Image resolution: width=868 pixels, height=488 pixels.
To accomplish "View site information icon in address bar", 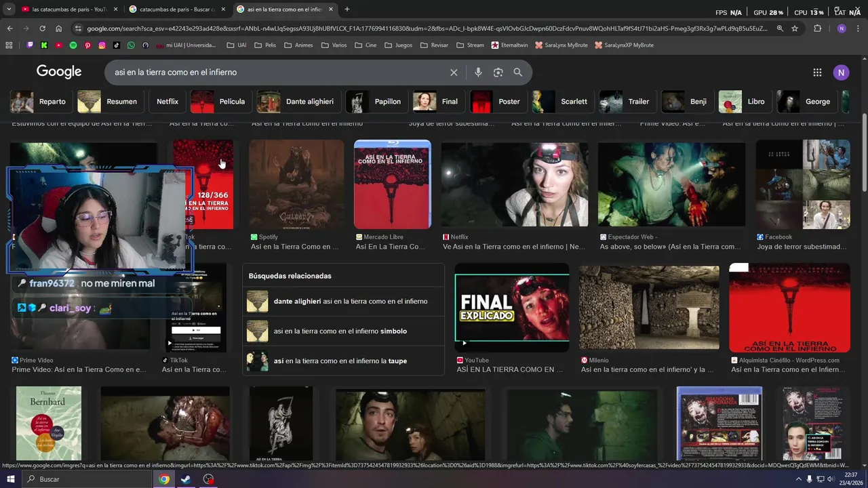I will click(x=78, y=28).
